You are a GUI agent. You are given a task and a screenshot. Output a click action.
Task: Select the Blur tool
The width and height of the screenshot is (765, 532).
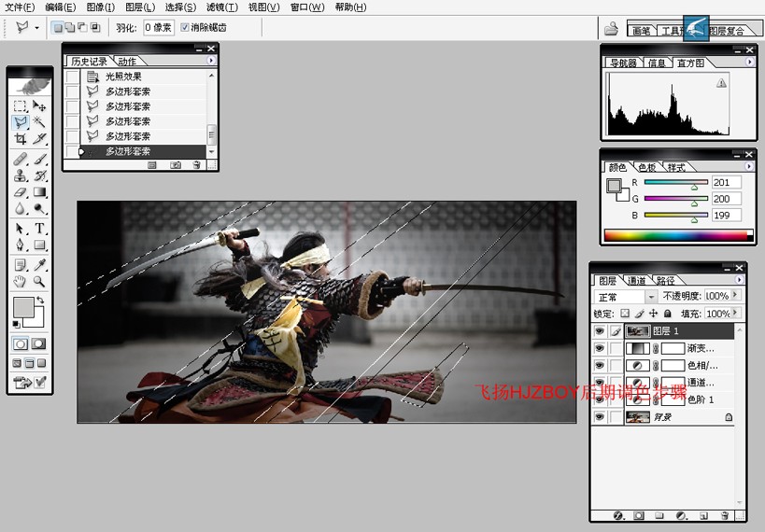[x=20, y=209]
